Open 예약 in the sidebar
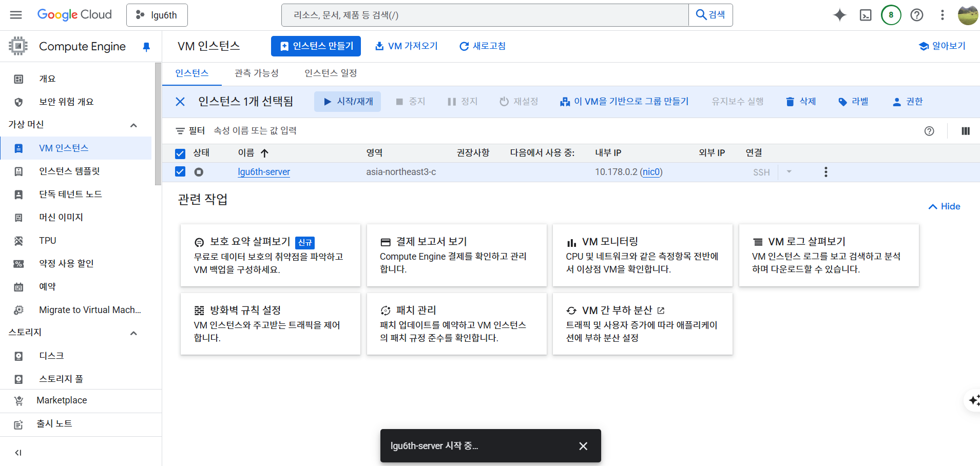The height and width of the screenshot is (466, 980). click(76, 286)
